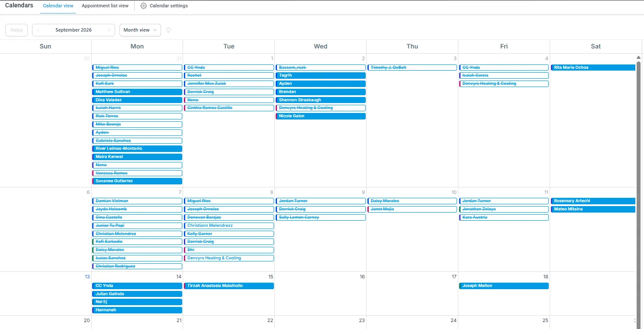Select the Rosemary Artechi appointment

click(x=593, y=201)
